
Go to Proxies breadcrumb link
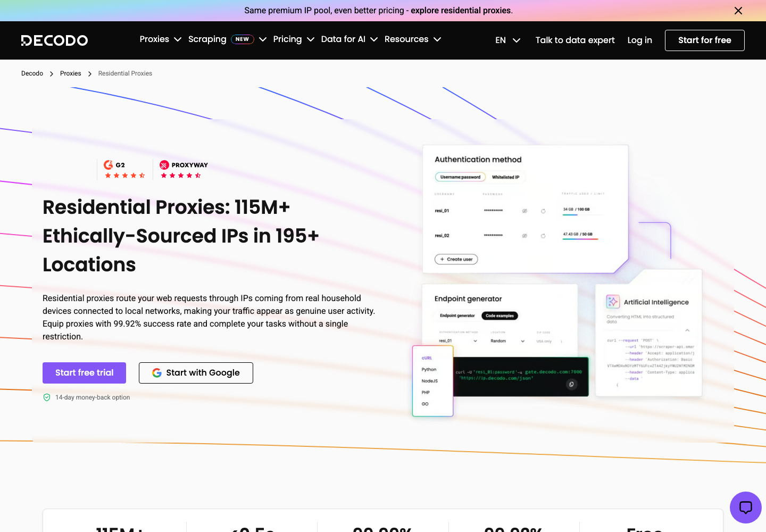coord(71,73)
